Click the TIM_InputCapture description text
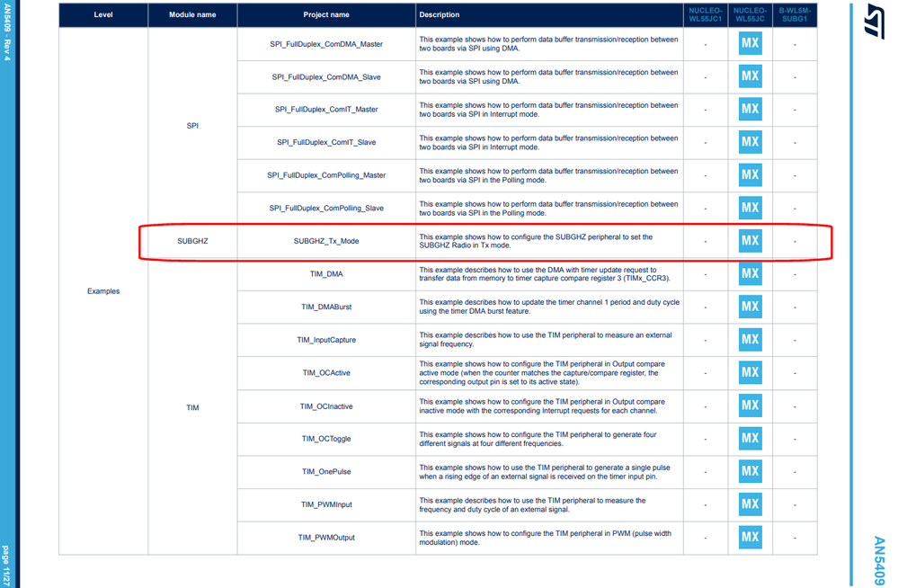Screen dimensions: 898x588 [546, 340]
